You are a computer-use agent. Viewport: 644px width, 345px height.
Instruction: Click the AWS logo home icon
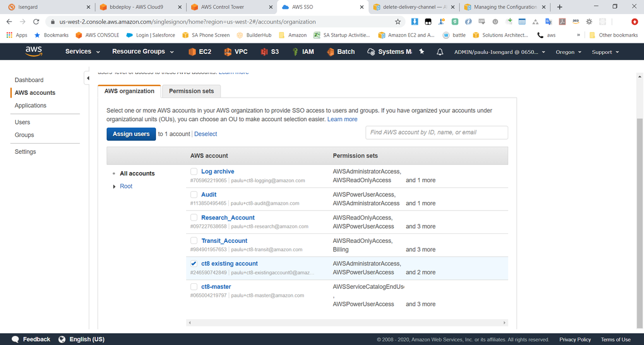(x=33, y=52)
